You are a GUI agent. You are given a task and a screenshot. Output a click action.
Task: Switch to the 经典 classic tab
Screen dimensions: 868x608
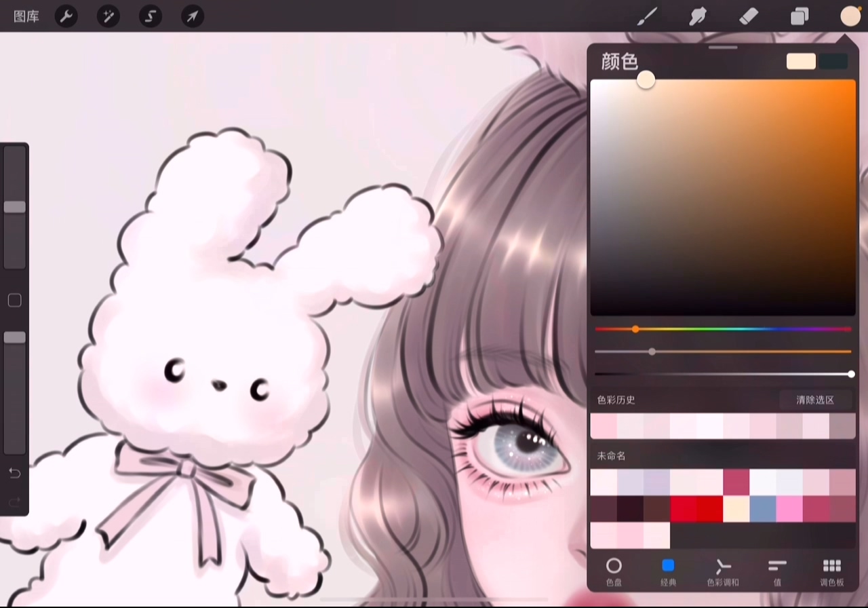coord(668,572)
